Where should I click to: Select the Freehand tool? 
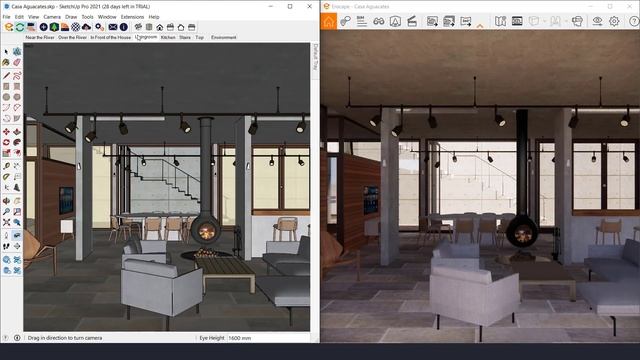point(17,76)
